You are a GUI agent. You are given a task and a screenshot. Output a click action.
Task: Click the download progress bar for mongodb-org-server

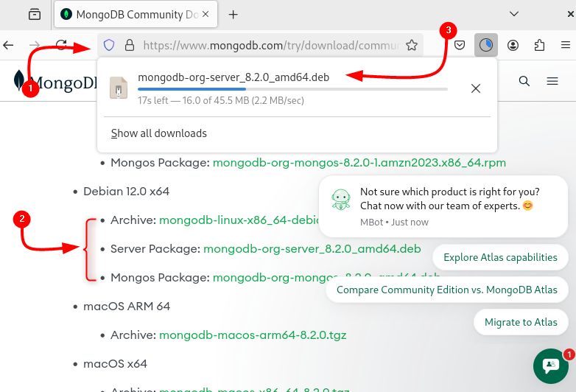pyautogui.click(x=292, y=89)
